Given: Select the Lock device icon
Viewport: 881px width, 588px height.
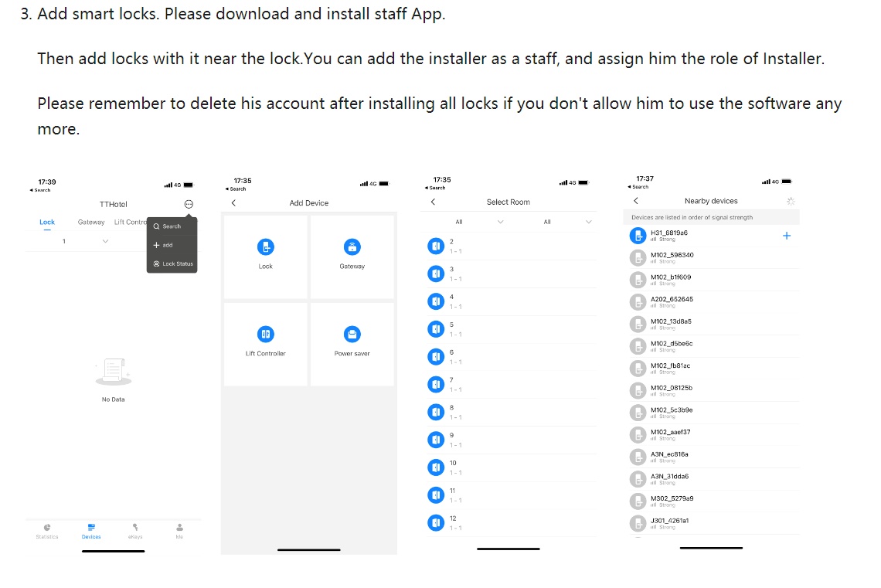Looking at the screenshot, I should click(x=265, y=247).
